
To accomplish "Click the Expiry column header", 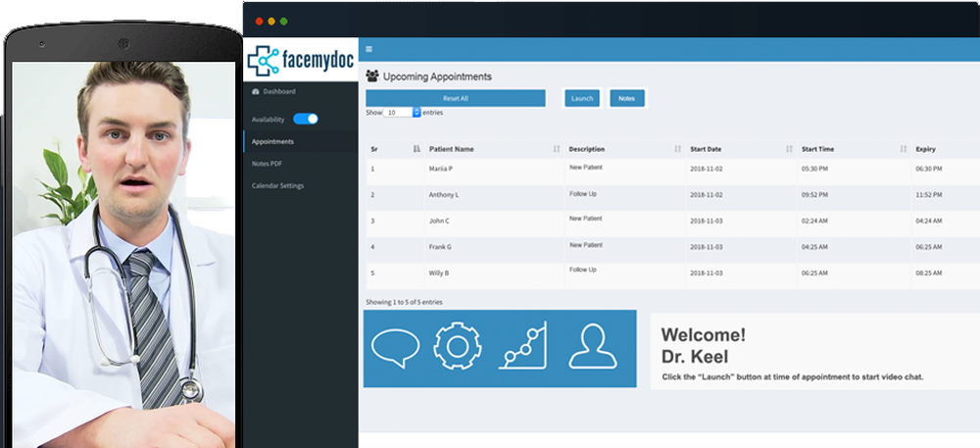I will point(926,149).
